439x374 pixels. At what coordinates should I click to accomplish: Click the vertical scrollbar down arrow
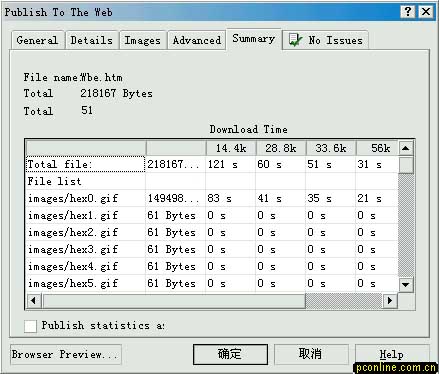[406, 284]
